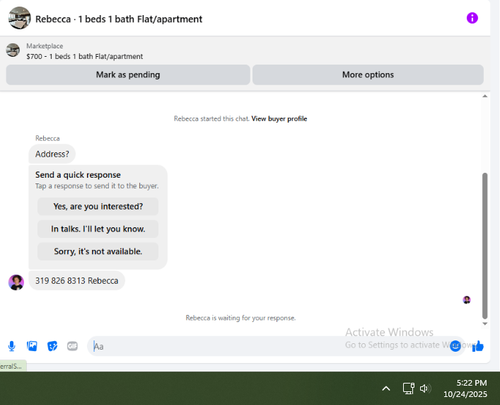Click the avatar beside phone number message
This screenshot has height=405, width=500.
[x=16, y=282]
